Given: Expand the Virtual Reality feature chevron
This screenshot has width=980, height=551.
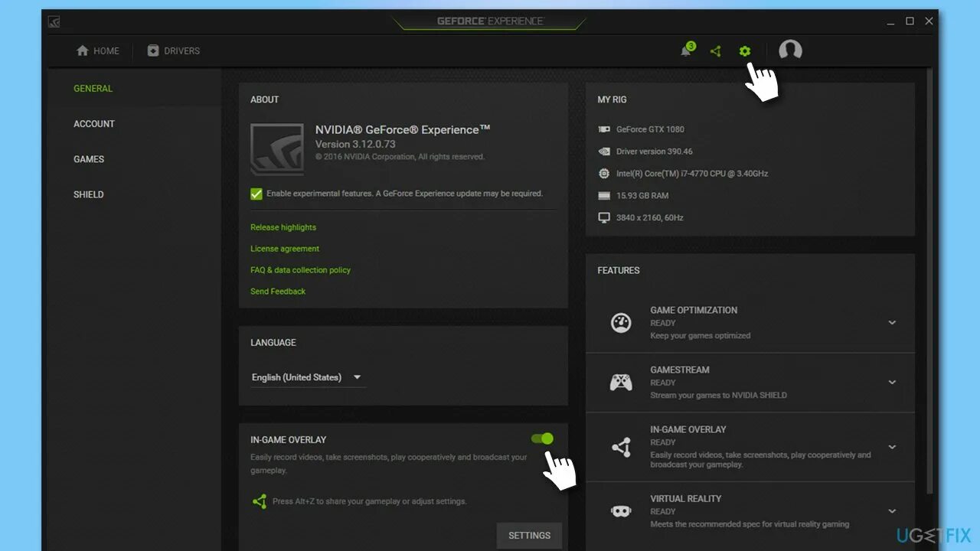Looking at the screenshot, I should click(892, 511).
